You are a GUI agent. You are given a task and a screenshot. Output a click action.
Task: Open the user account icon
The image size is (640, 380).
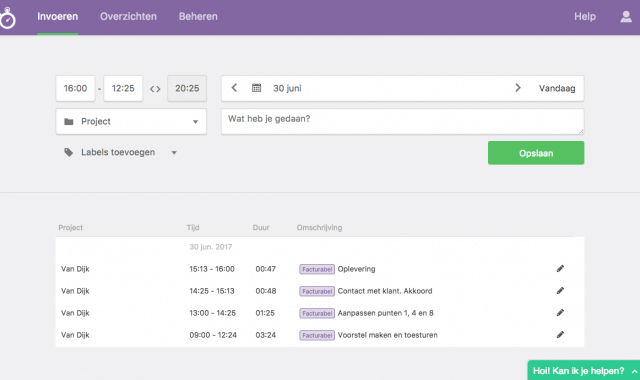626,17
